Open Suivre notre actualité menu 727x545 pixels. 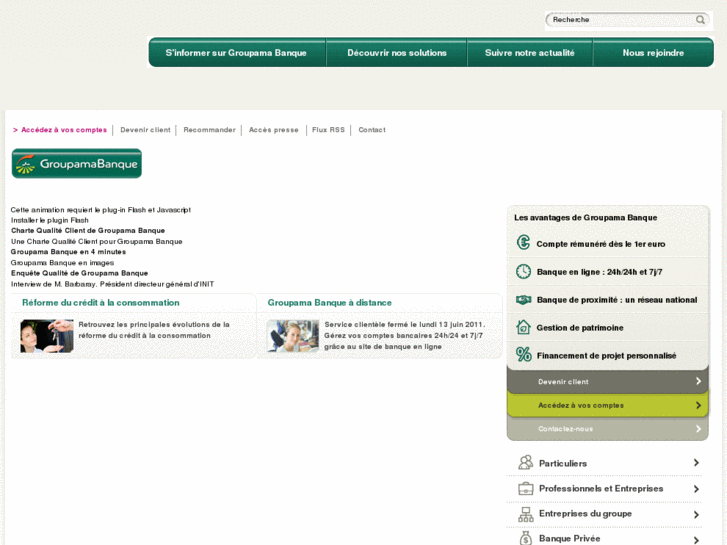(x=529, y=52)
